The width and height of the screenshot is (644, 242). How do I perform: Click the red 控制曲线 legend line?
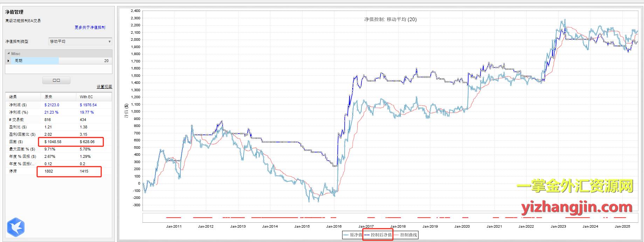pyautogui.click(x=396, y=235)
